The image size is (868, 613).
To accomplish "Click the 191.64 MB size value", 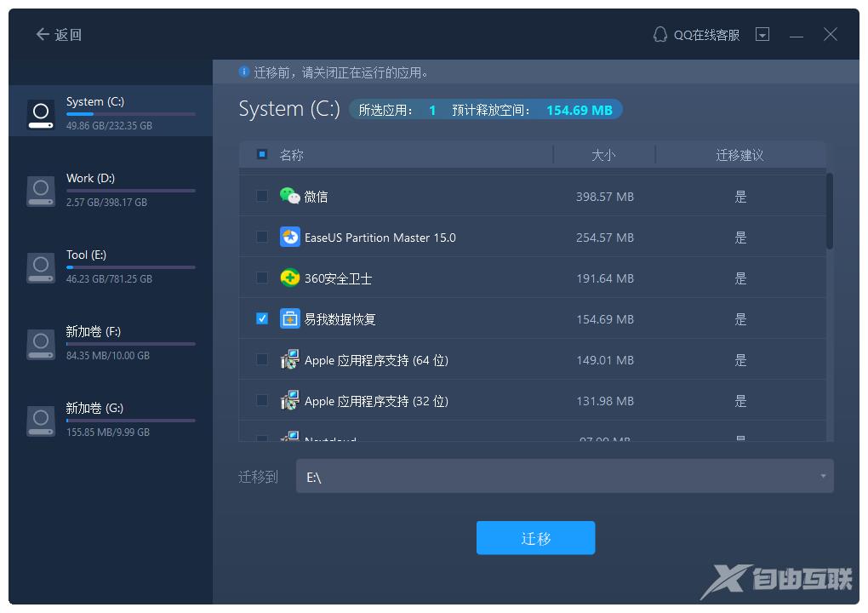I will click(604, 278).
